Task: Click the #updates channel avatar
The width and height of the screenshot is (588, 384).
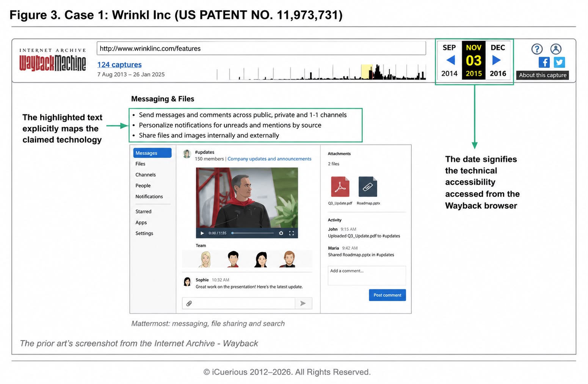Action: point(187,154)
